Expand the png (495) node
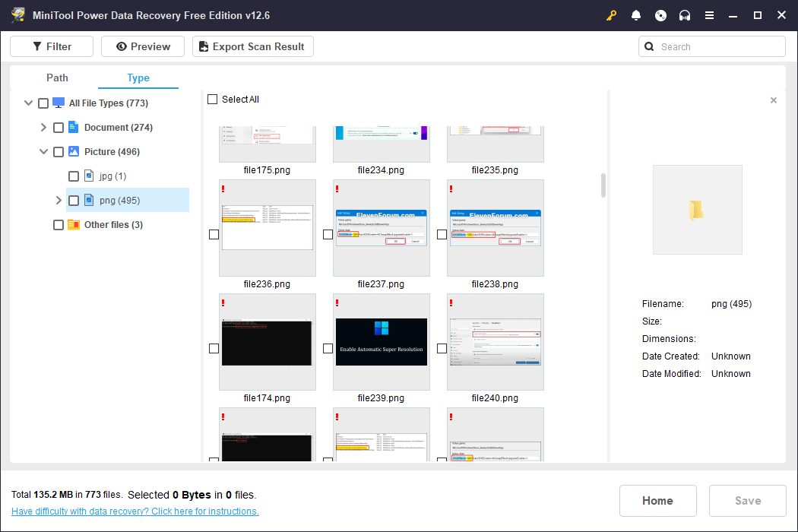Screen dimensions: 798x532 (x=59, y=200)
